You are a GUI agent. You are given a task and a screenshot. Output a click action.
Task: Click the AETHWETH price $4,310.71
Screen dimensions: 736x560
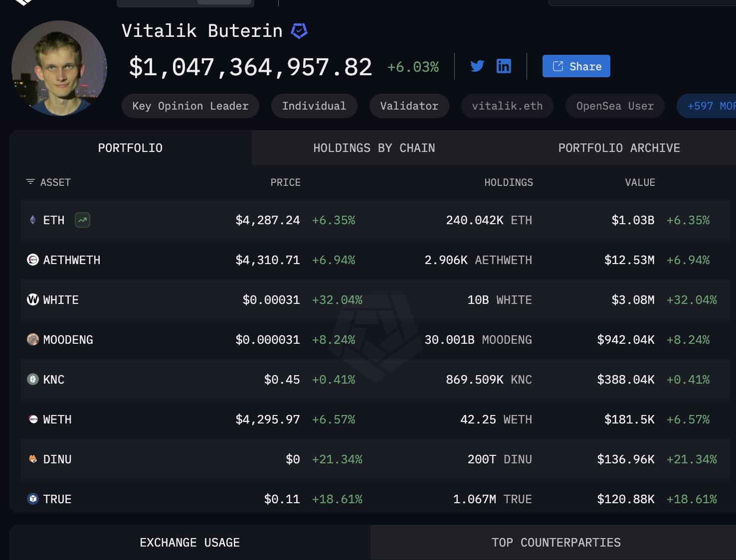[268, 260]
